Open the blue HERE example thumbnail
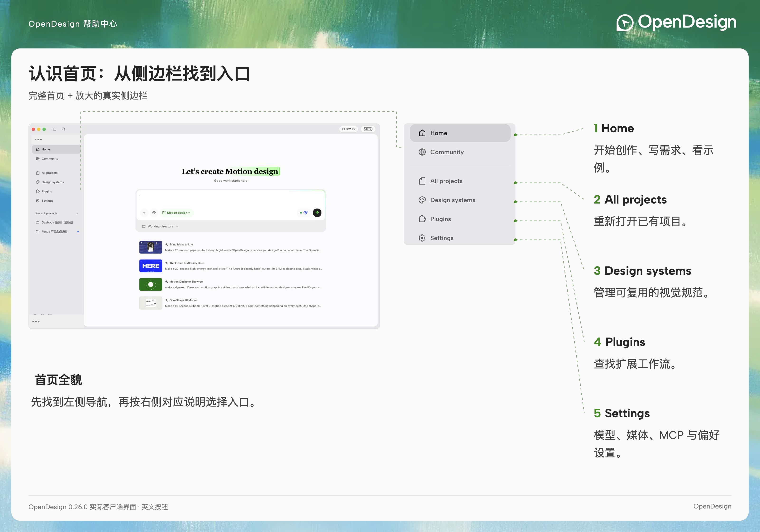This screenshot has width=760, height=532. pos(151,266)
